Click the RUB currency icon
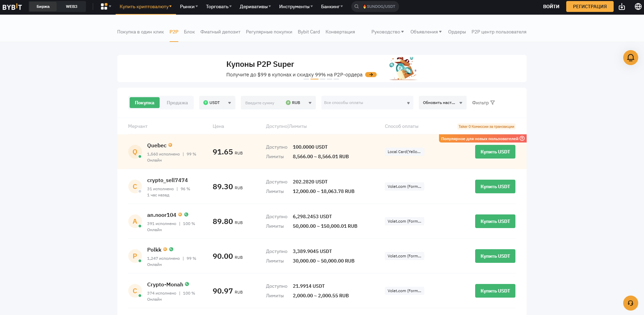This screenshot has height=315, width=644. tap(288, 103)
